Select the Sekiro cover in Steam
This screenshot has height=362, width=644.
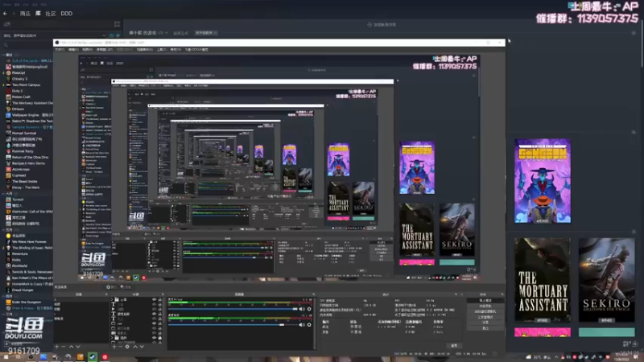607,280
